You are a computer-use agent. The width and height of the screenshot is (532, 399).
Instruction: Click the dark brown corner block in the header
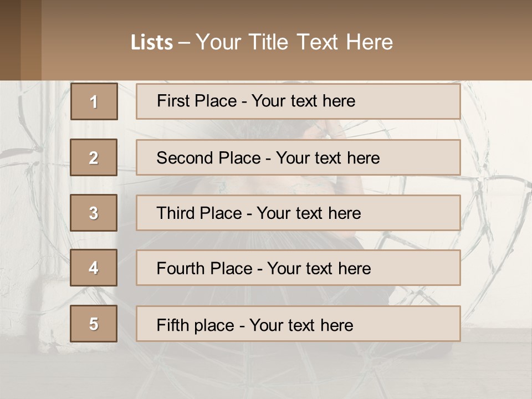[x=10, y=40]
